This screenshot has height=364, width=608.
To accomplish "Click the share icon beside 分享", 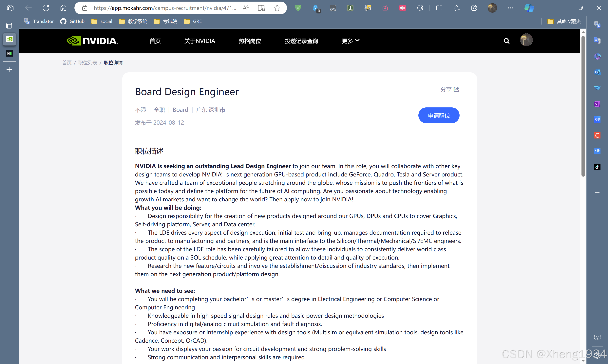I will (456, 89).
